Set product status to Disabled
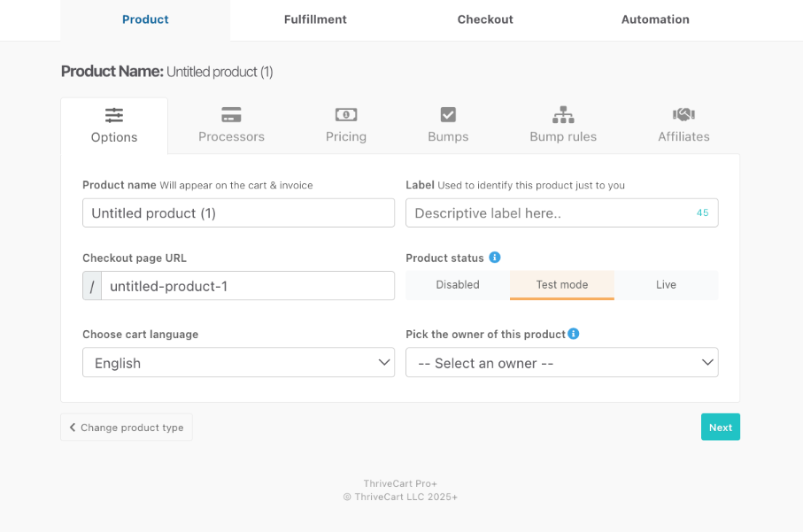Viewport: 803px width, 532px height. pos(458,285)
